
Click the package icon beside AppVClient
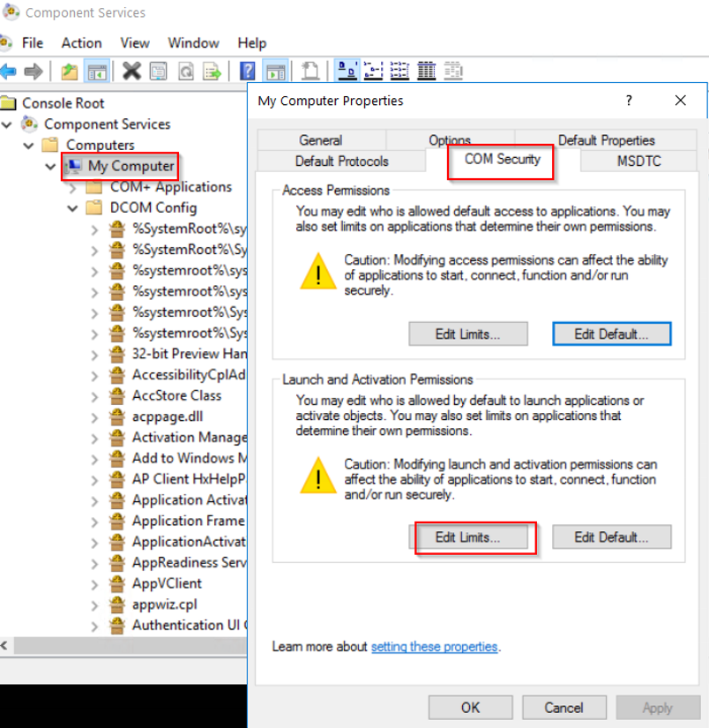(x=117, y=583)
